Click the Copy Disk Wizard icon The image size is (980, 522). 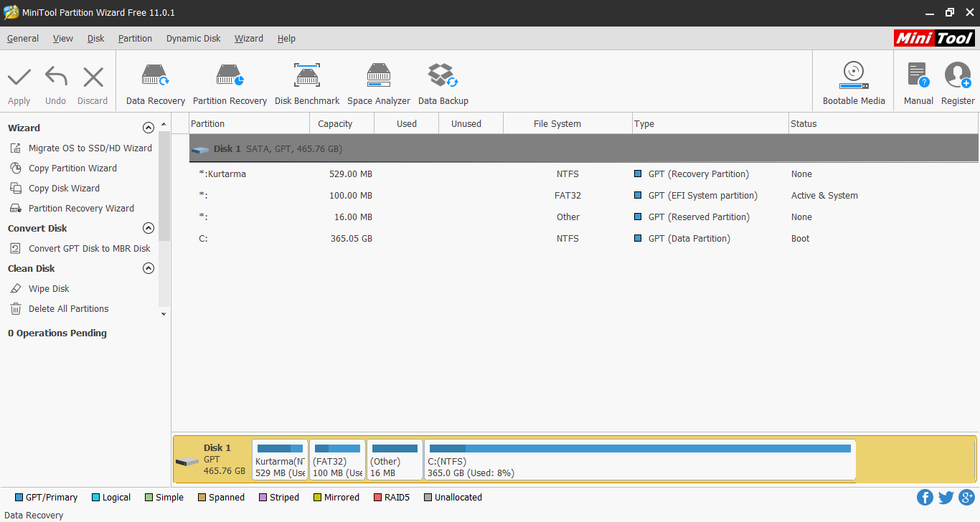click(x=15, y=189)
